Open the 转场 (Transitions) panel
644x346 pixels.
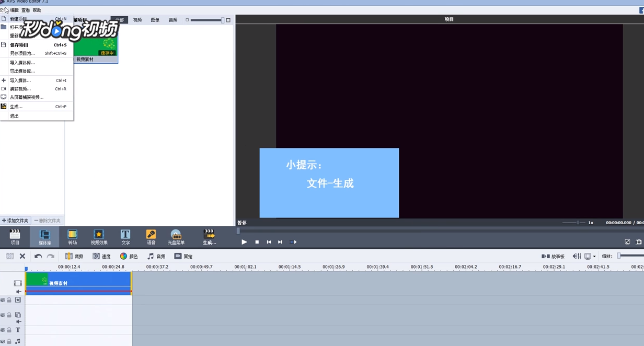72,236
